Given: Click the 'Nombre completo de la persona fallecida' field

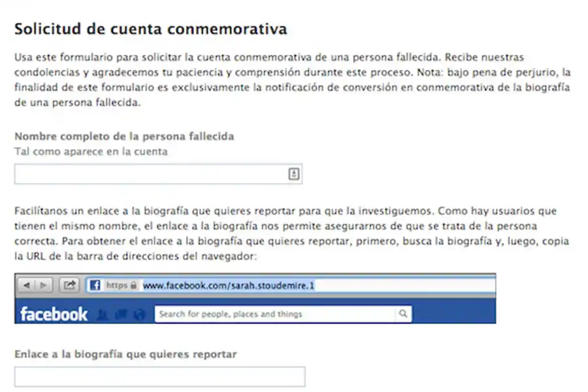Looking at the screenshot, I should (150, 174).
